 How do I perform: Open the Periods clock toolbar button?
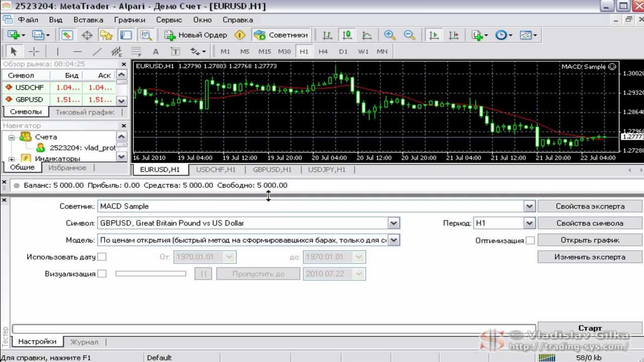click(x=503, y=35)
